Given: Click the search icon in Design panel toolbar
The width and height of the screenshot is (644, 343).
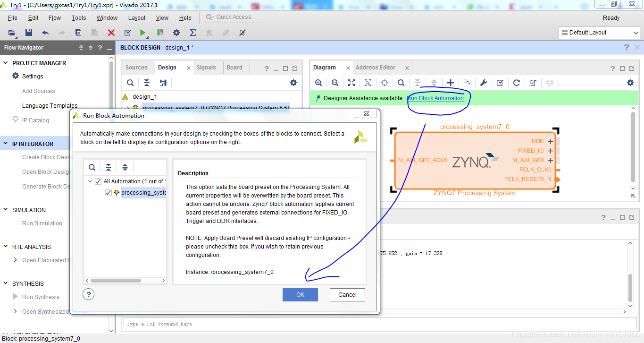Looking at the screenshot, I should coord(130,83).
